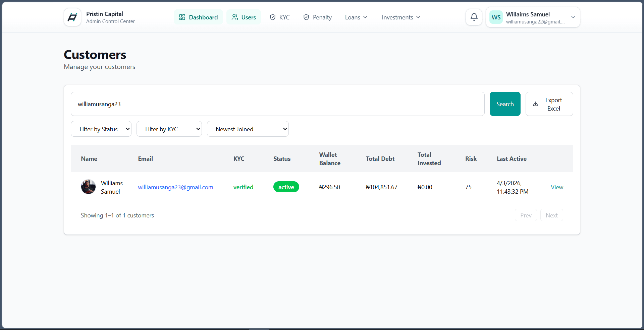The height and width of the screenshot is (330, 644).
Task: Click the WS avatar badge
Action: point(496,17)
